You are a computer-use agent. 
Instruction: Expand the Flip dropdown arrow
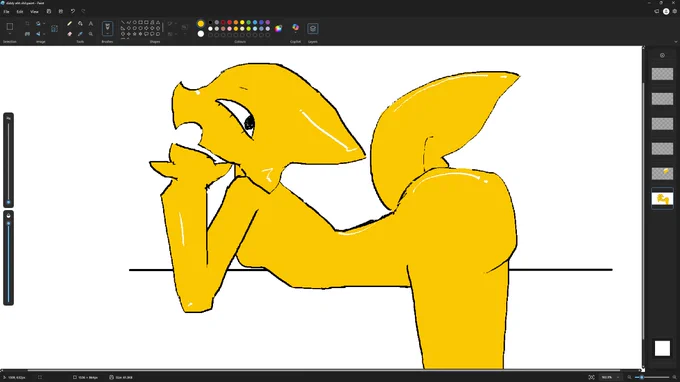44,34
